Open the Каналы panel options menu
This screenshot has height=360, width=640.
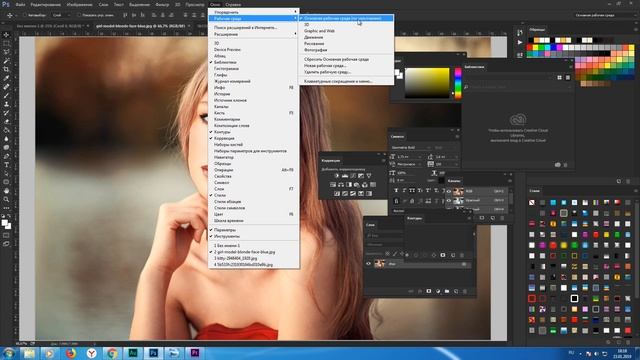pyautogui.click(x=510, y=180)
